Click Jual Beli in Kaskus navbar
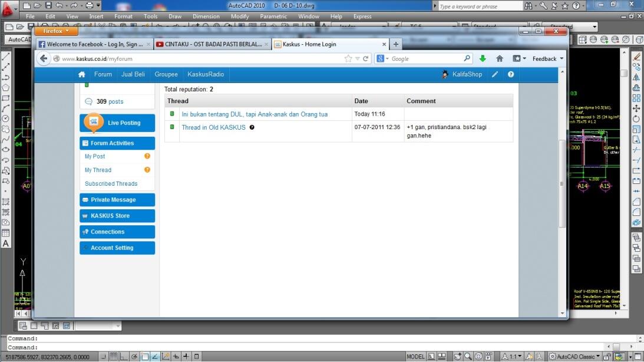 pyautogui.click(x=133, y=74)
